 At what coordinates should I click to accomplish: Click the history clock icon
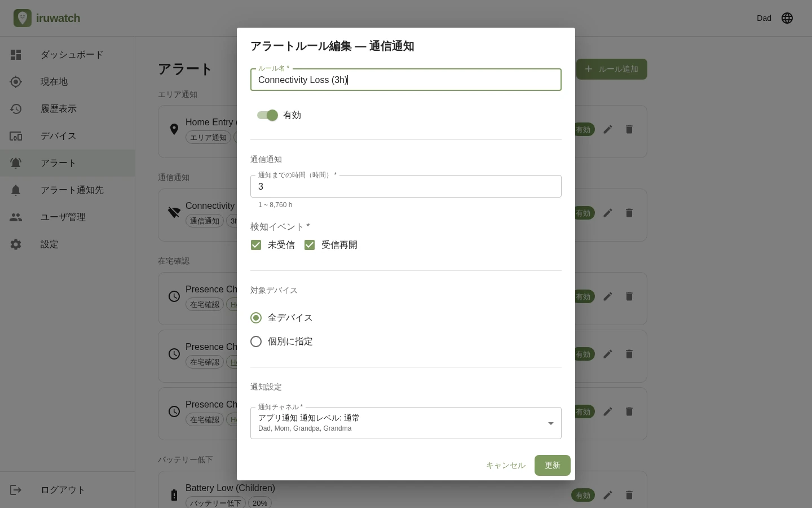[x=16, y=109]
